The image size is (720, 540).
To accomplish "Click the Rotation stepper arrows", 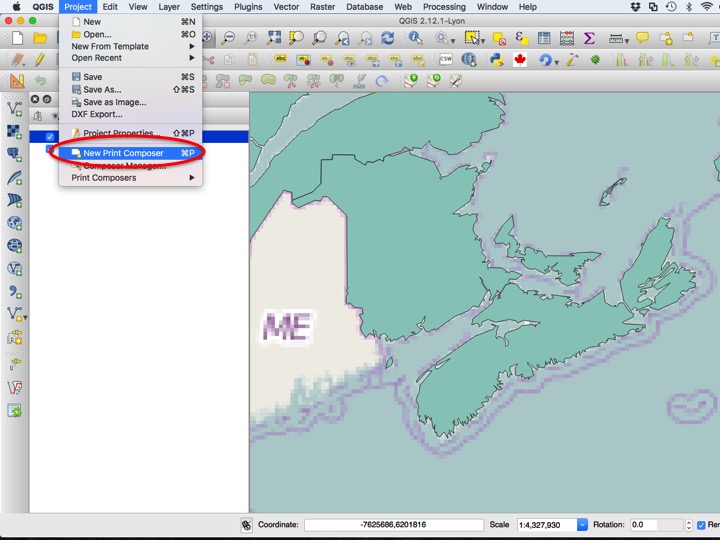I will tap(688, 525).
